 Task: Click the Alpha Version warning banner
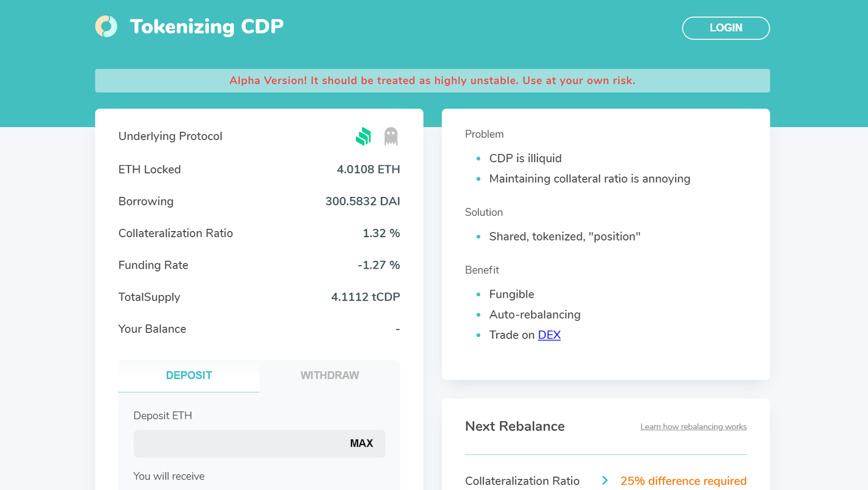point(432,81)
